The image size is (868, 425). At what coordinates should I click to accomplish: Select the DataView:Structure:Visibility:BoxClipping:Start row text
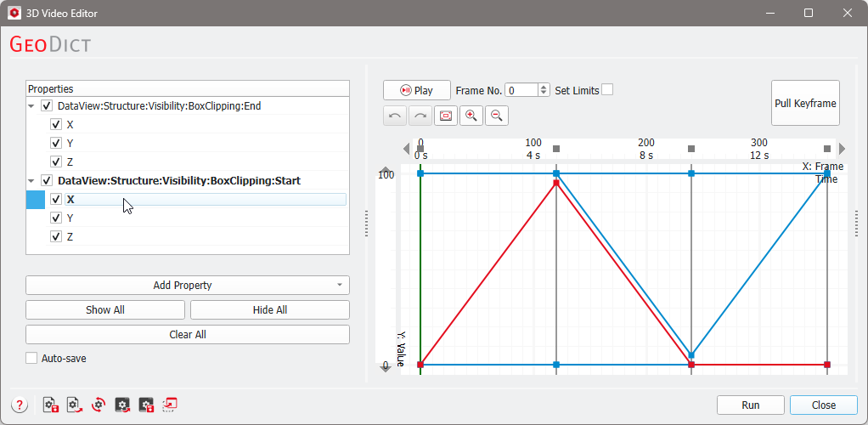click(x=179, y=181)
